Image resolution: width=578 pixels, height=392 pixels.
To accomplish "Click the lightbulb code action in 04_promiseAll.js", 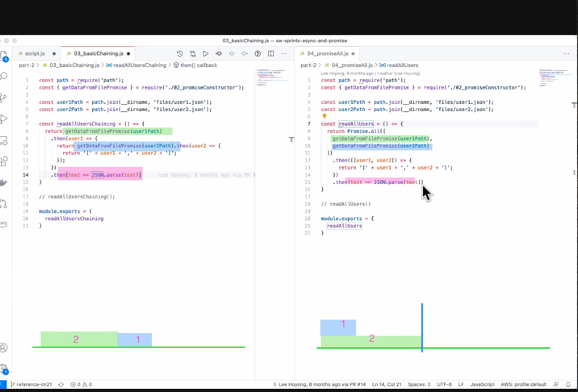I will (x=325, y=116).
